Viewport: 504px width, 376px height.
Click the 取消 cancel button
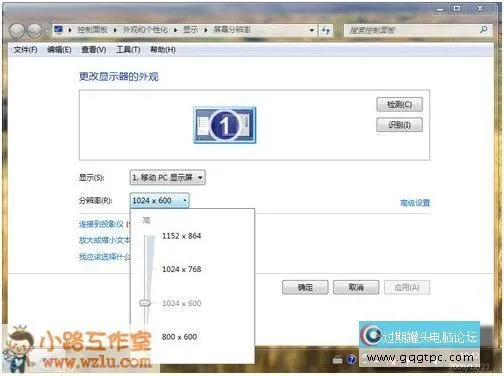click(356, 287)
